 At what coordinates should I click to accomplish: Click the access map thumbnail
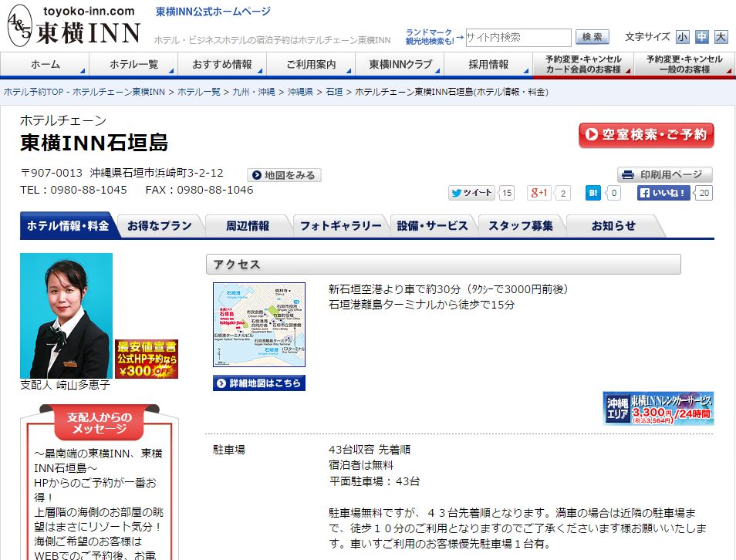(x=259, y=325)
